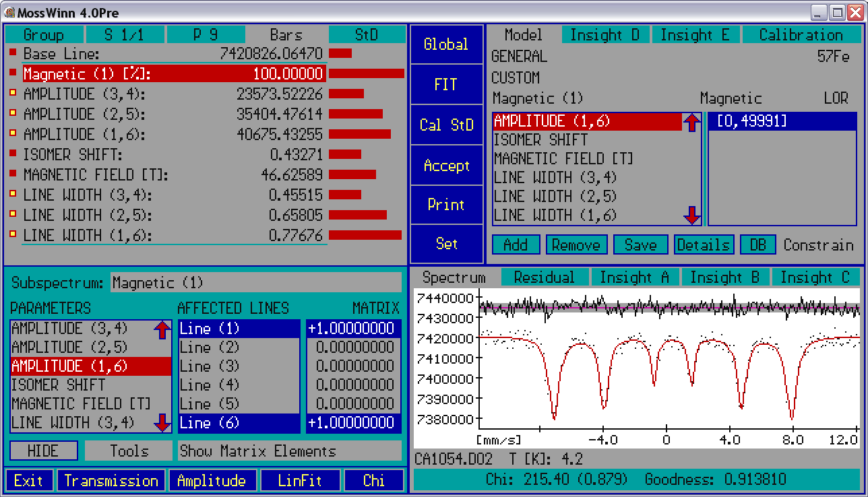Switch to the S 1/1 tab

click(125, 35)
